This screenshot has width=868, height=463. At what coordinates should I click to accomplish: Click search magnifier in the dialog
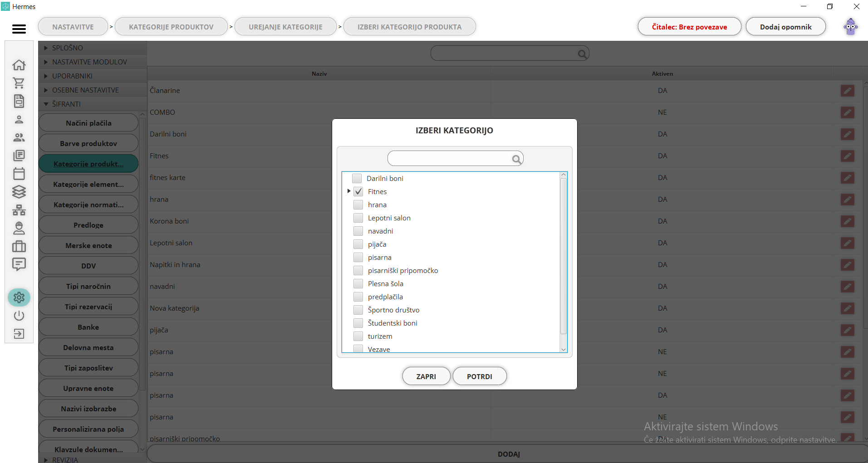tap(516, 159)
